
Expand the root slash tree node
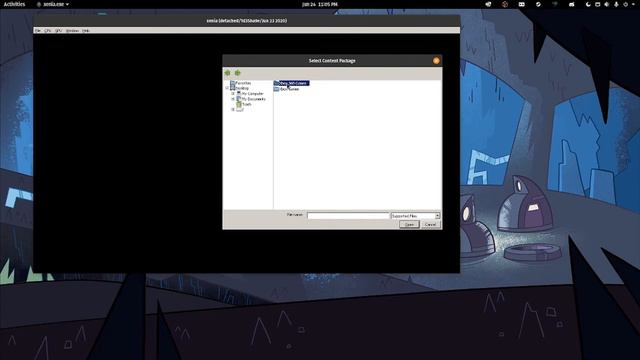pos(233,109)
